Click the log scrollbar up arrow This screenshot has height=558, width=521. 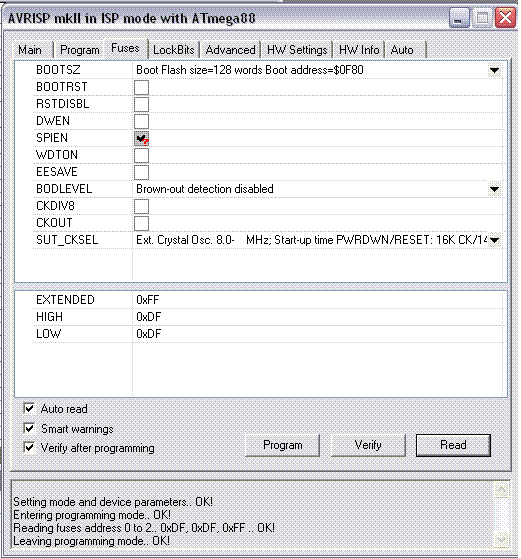(x=501, y=490)
